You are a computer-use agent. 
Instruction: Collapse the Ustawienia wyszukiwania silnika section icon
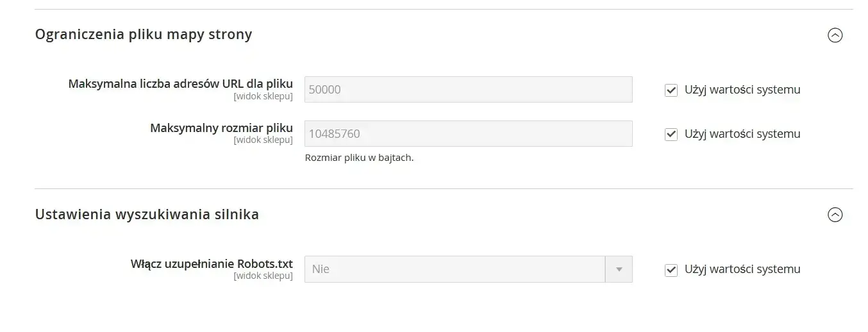click(x=835, y=215)
